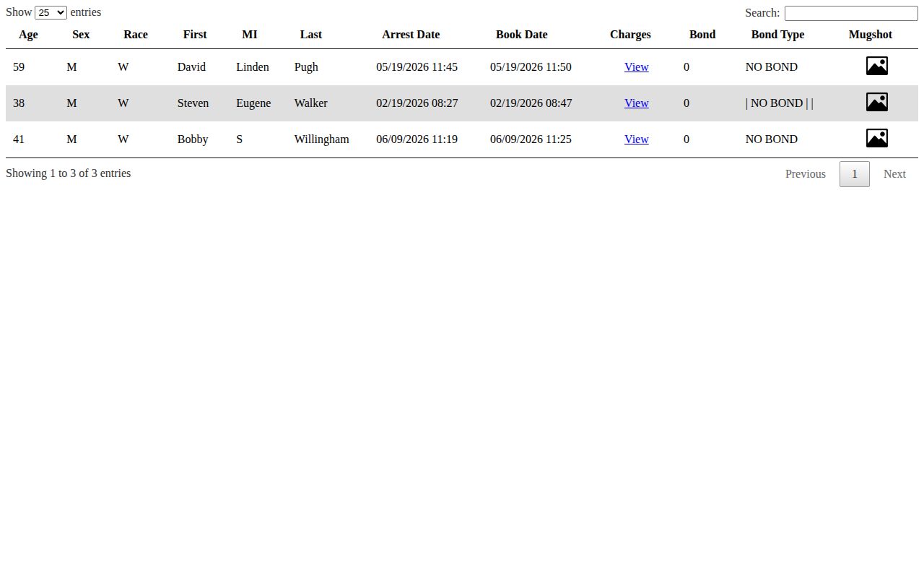Sort table by Last name column
Screen dimensions: 924x578
pos(311,35)
